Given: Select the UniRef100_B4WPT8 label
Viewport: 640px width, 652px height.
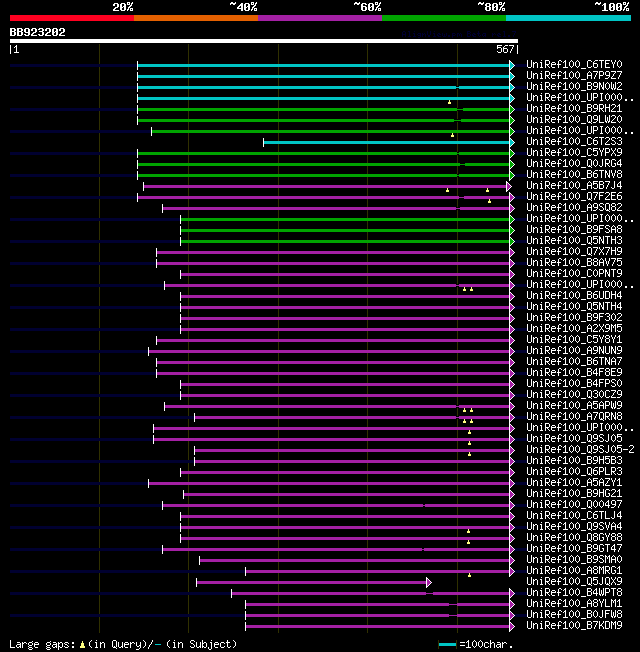Looking at the screenshot, I should click(574, 593).
